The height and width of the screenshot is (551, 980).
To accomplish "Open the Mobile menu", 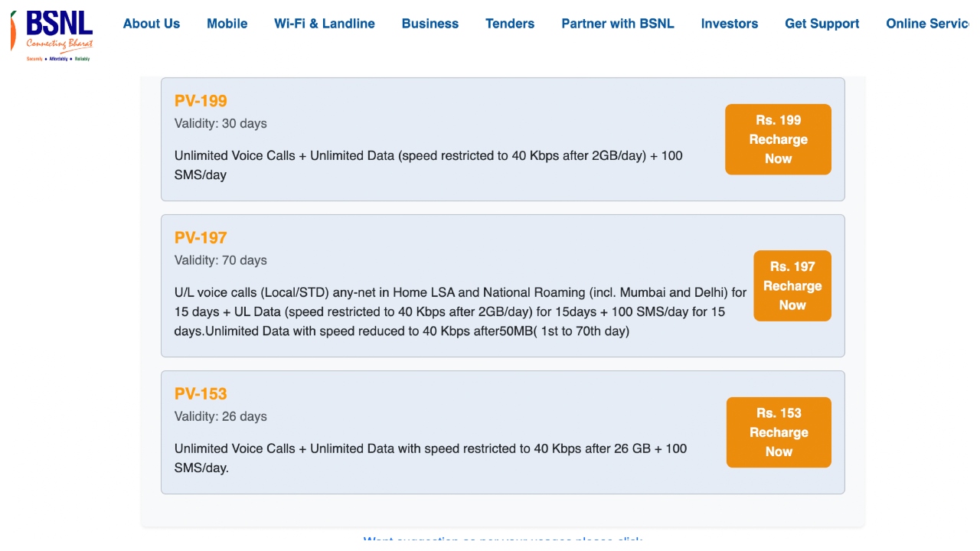I will pyautogui.click(x=227, y=24).
